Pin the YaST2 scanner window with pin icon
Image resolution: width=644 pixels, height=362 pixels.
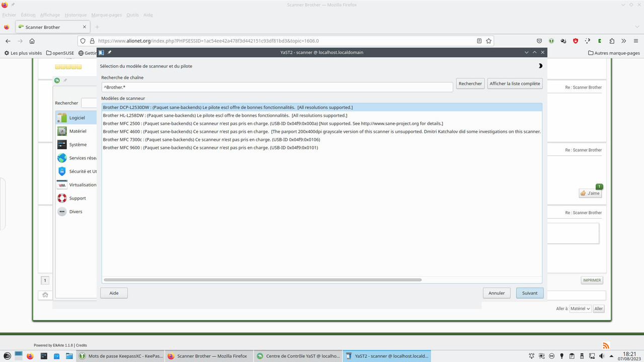click(x=109, y=52)
